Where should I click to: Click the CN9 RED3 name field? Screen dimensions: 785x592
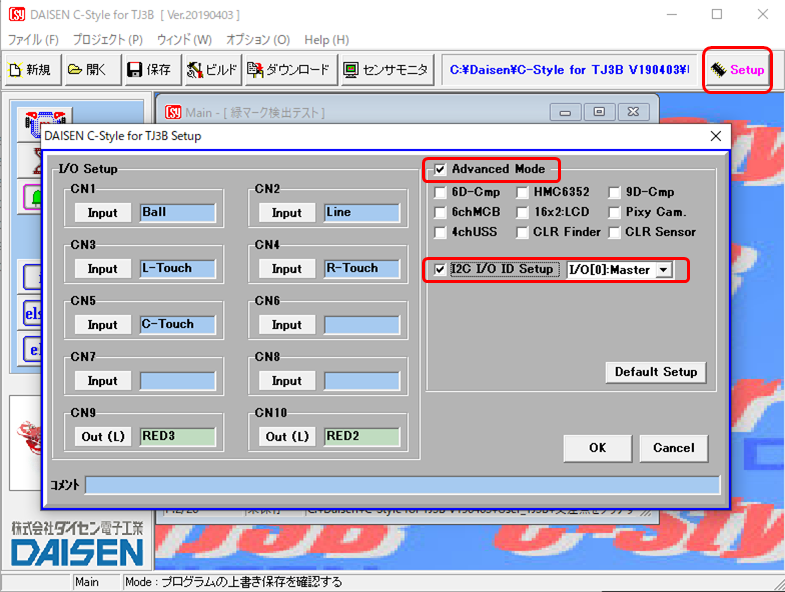pos(178,437)
